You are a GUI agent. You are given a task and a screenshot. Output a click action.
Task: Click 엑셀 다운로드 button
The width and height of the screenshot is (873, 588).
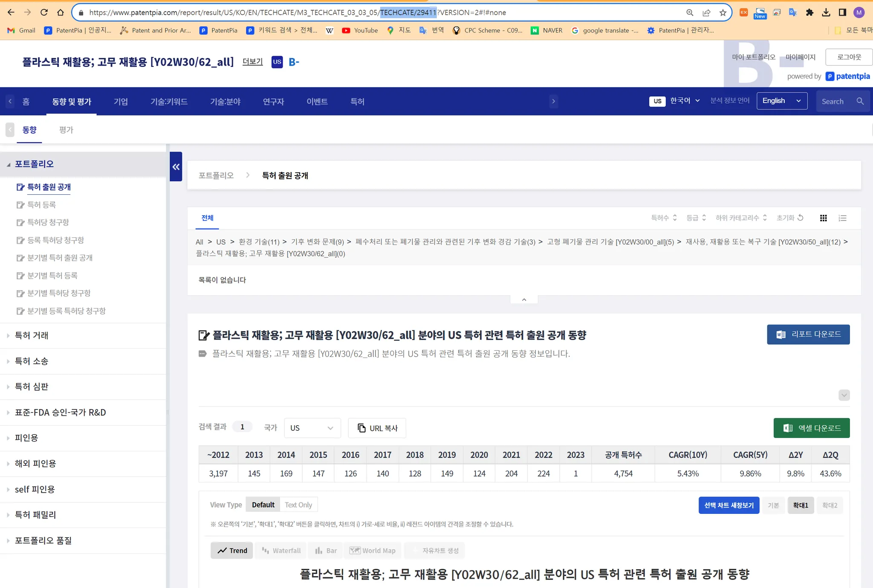(811, 428)
